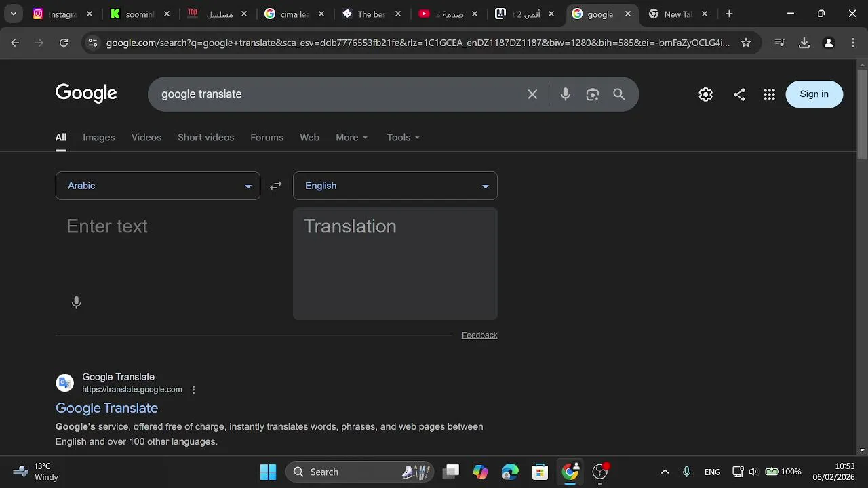Viewport: 868px width, 488px height.
Task: Open Copilot from taskbar
Action: (x=481, y=472)
